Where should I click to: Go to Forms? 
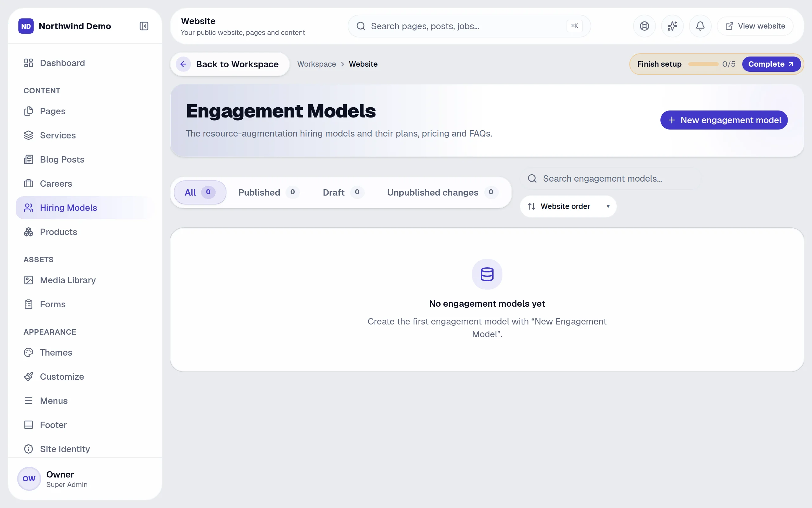click(x=85, y=304)
